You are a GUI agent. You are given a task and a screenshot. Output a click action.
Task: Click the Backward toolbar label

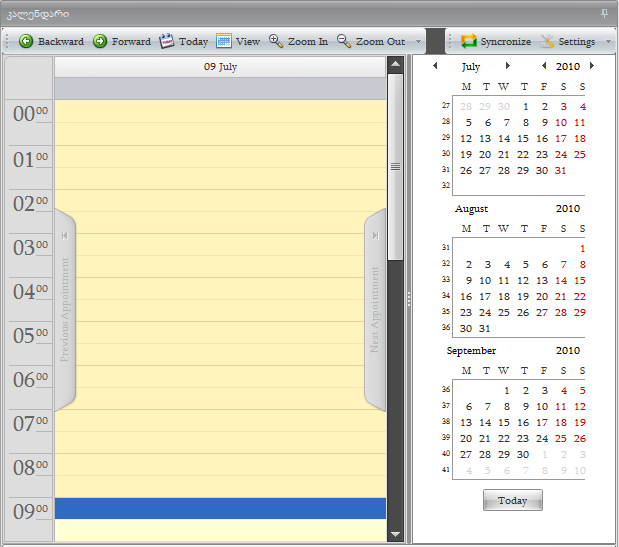(61, 41)
